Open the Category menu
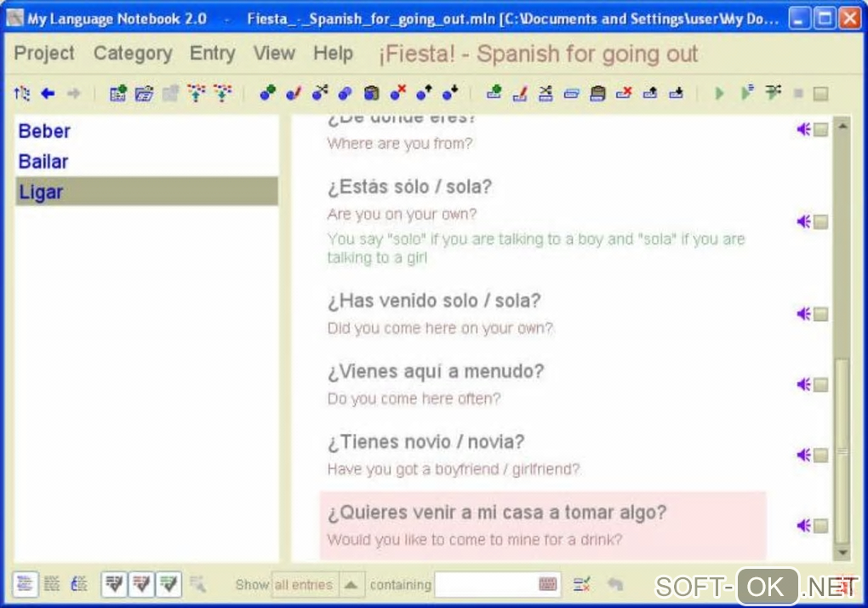868x608 pixels. (x=133, y=54)
